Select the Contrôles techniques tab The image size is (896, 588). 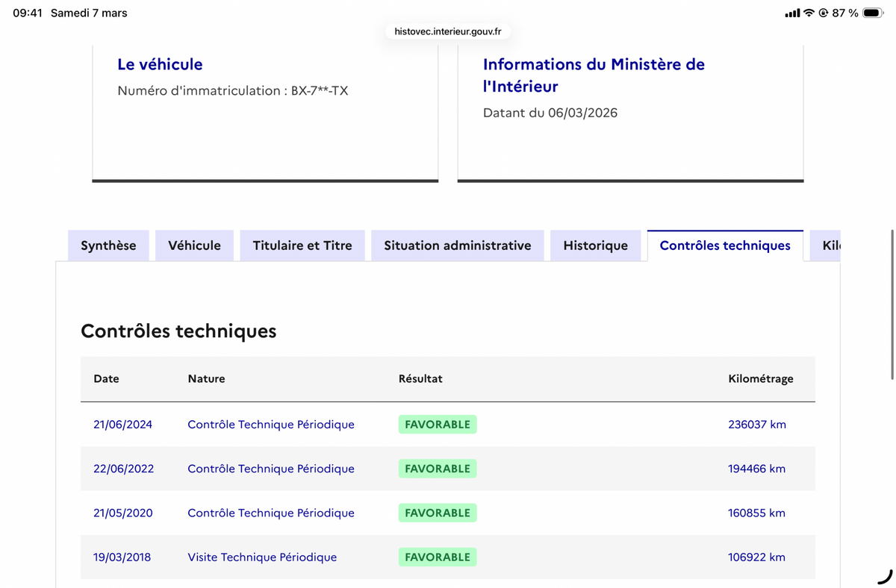[725, 245]
